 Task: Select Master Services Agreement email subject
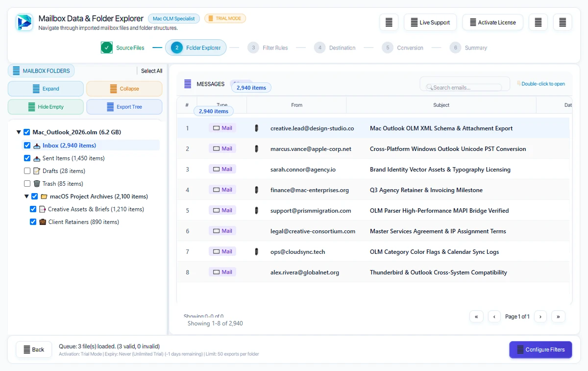438,231
